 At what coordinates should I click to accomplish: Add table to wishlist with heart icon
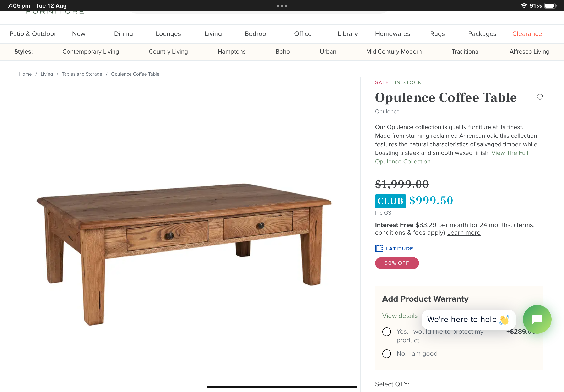tap(540, 97)
